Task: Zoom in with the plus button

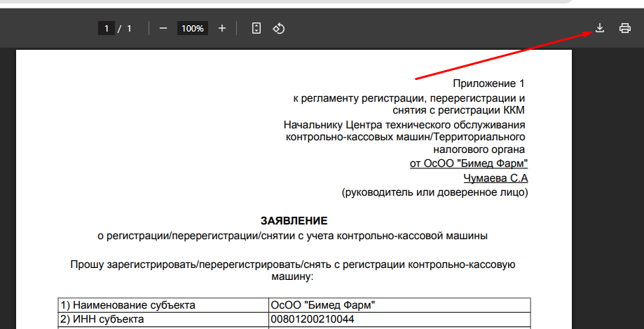Action: [x=221, y=28]
